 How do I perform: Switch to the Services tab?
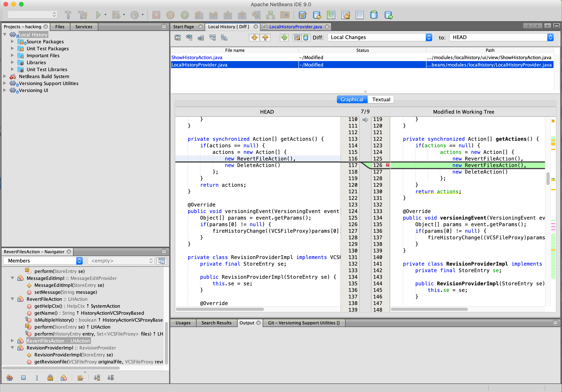click(x=84, y=27)
